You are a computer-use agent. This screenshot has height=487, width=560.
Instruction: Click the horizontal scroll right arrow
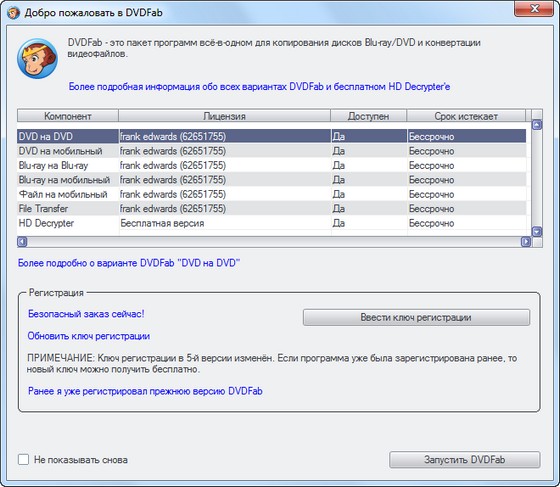pos(526,242)
